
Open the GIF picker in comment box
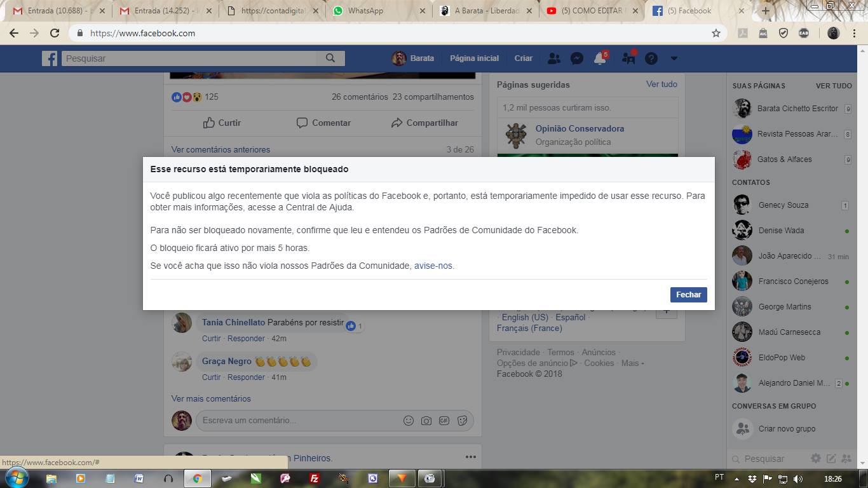pyautogui.click(x=444, y=421)
